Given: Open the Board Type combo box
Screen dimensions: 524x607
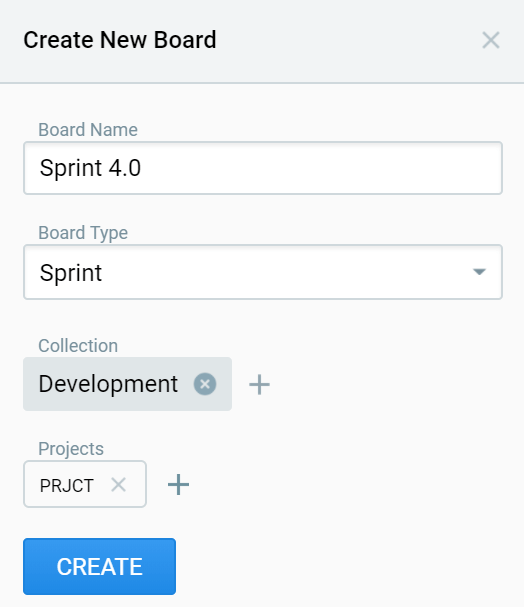Looking at the screenshot, I should [x=263, y=272].
